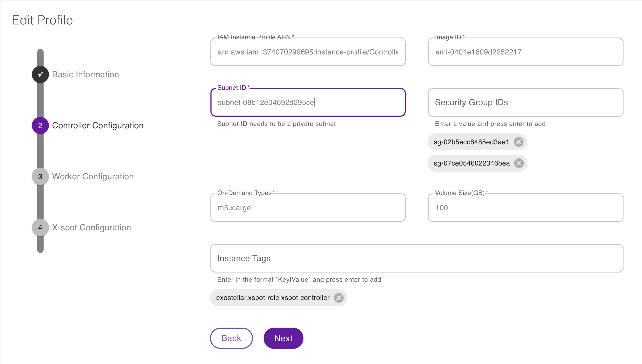
Task: Focus the Instance Tags input field
Action: point(416,258)
